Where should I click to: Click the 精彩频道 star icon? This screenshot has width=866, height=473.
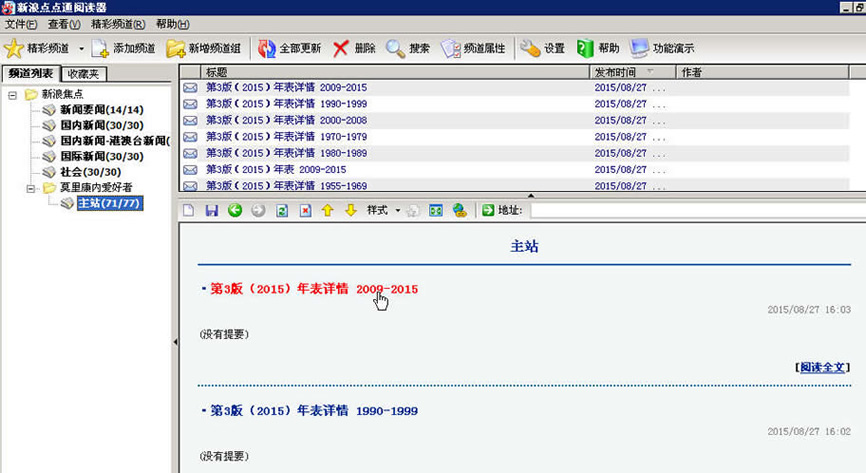[x=14, y=49]
